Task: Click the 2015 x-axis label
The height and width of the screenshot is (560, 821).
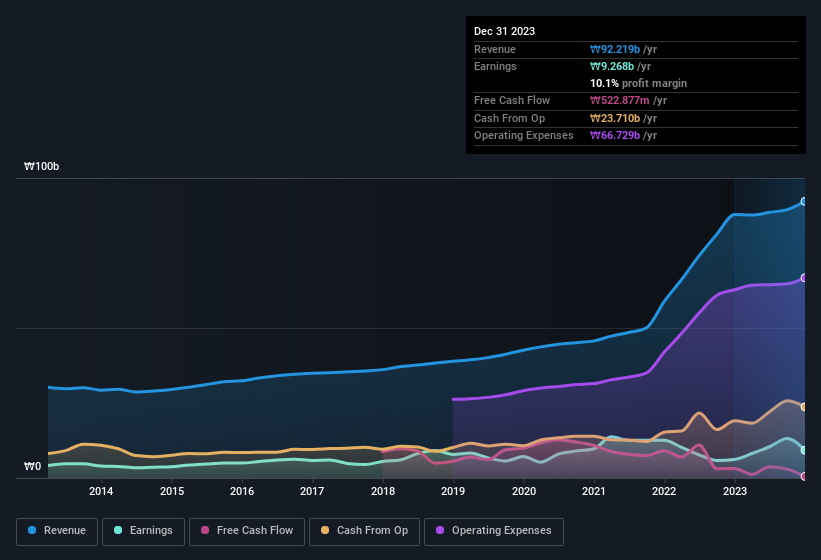Action: pyautogui.click(x=172, y=491)
